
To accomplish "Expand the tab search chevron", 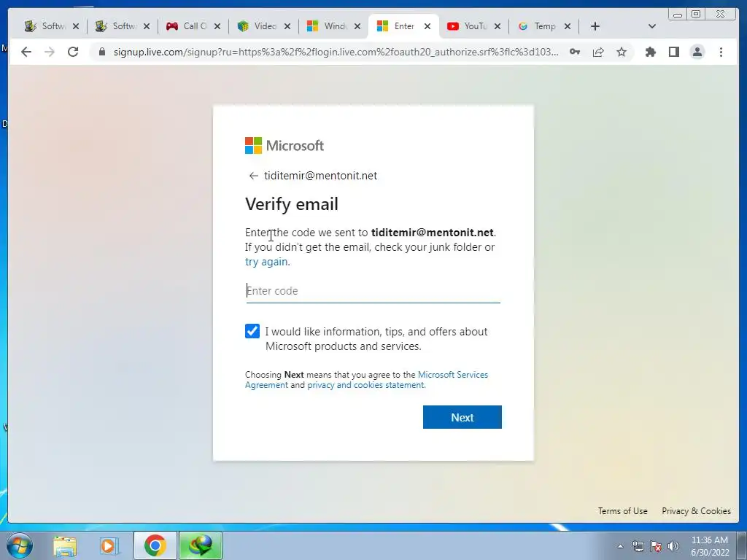I will point(652,26).
